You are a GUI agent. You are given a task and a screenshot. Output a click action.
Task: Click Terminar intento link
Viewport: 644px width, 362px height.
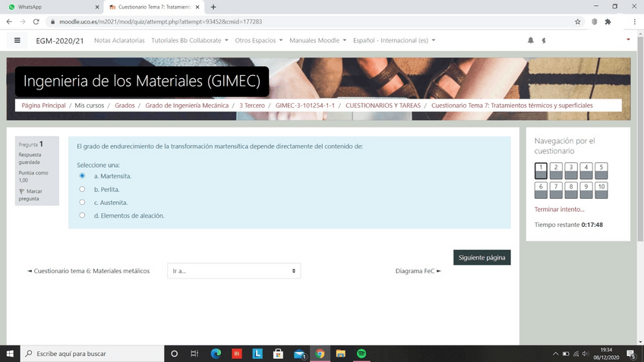coord(559,209)
